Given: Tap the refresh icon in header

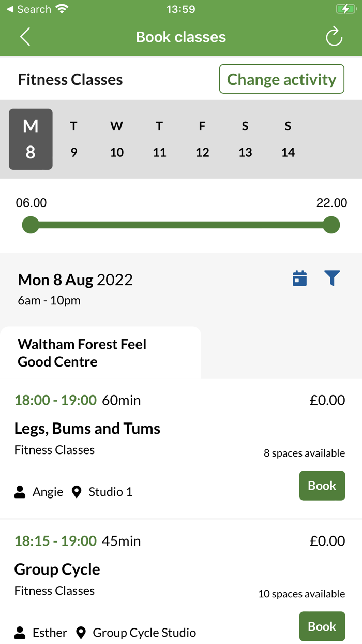Looking at the screenshot, I should click(x=334, y=37).
